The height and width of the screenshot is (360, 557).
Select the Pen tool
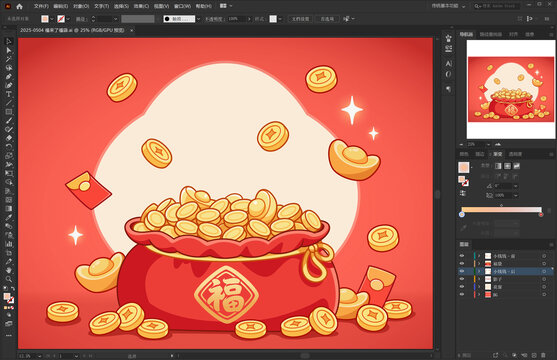click(9, 76)
